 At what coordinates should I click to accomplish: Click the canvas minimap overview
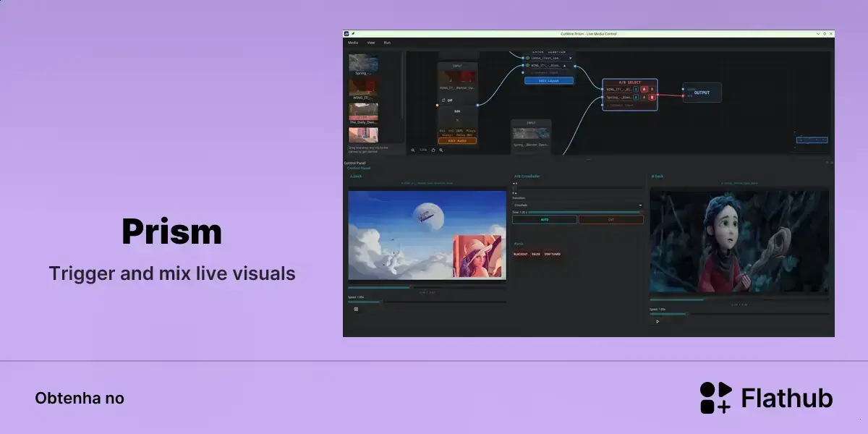tap(812, 140)
